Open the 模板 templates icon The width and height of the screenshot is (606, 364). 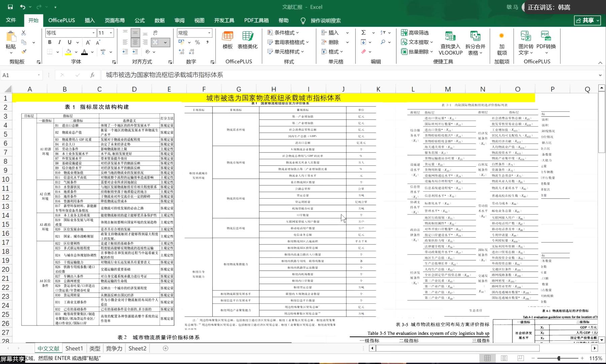228,40
